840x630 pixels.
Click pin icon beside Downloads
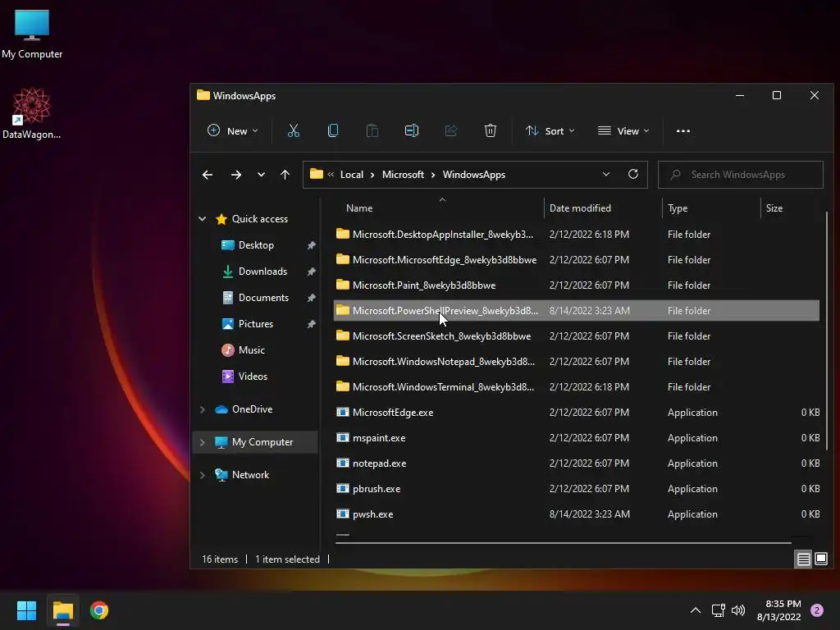(x=311, y=272)
